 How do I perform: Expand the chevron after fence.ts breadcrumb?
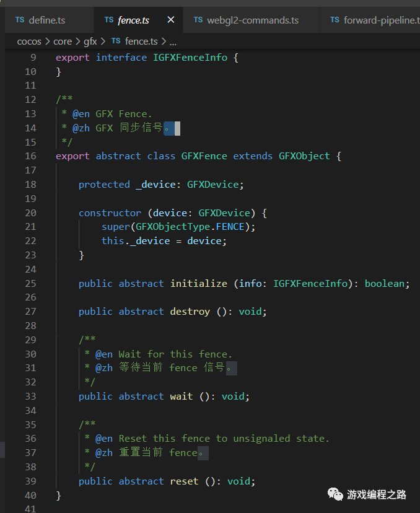click(x=164, y=42)
